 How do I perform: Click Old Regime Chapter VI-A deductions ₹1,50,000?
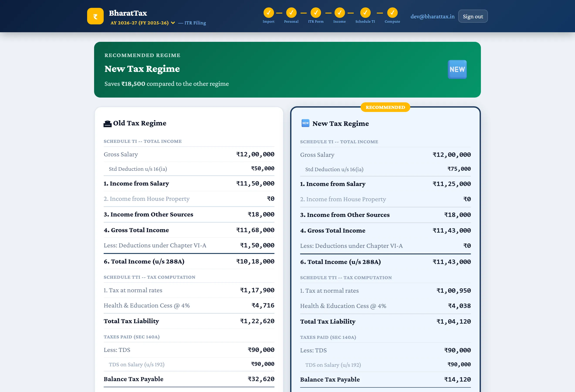[257, 245]
